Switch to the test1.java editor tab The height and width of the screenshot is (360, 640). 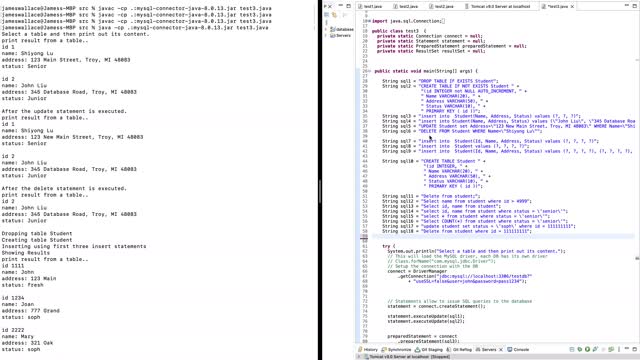click(x=370, y=7)
